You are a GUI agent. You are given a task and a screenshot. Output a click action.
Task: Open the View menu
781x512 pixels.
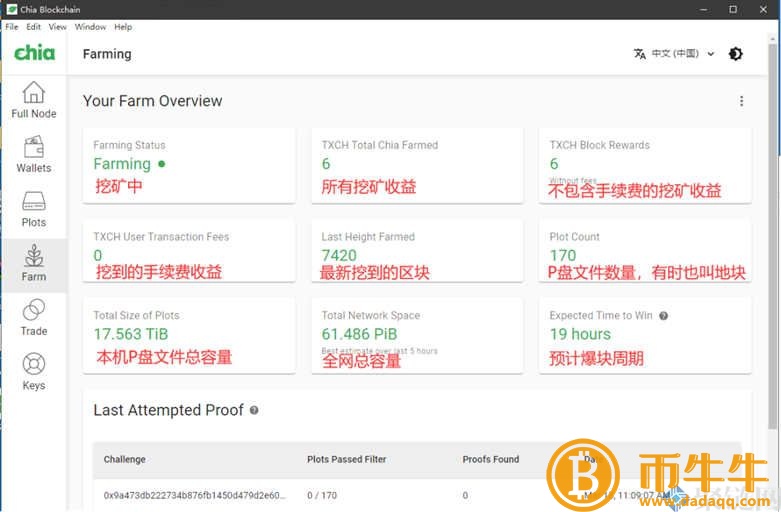[x=57, y=27]
